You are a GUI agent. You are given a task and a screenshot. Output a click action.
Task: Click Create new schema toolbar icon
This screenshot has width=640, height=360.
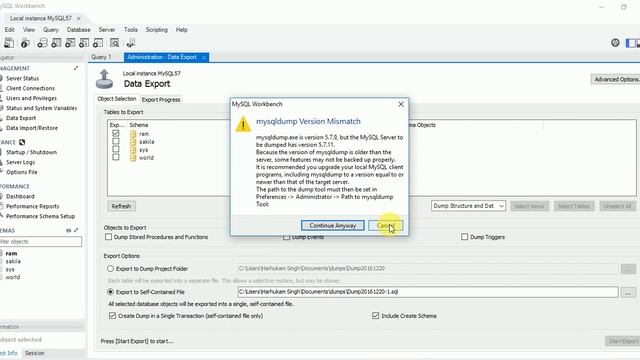coord(42,43)
